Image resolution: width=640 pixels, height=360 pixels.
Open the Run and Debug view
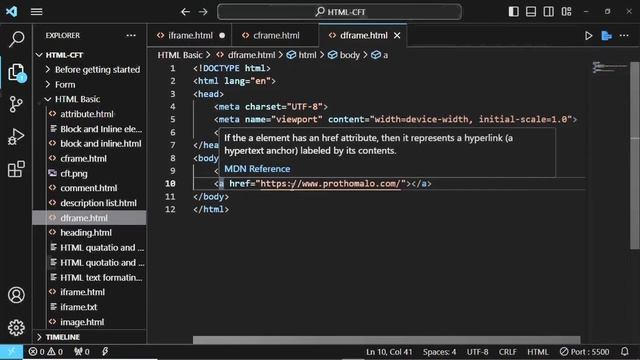point(16,137)
